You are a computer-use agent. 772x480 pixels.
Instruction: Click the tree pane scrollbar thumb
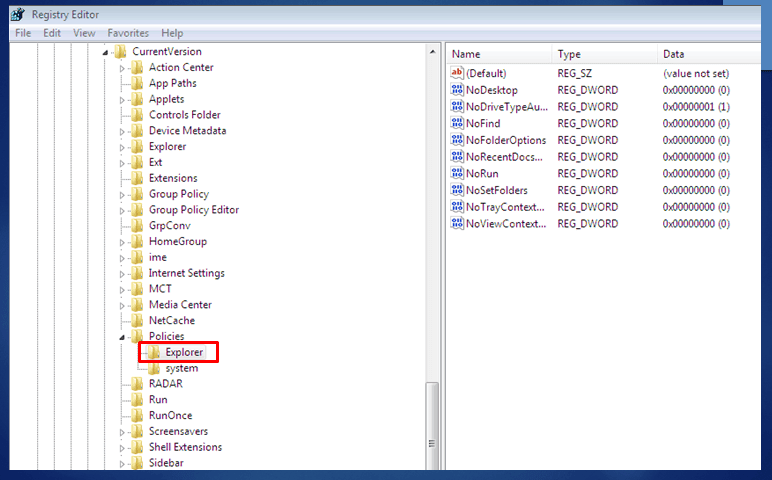click(432, 426)
